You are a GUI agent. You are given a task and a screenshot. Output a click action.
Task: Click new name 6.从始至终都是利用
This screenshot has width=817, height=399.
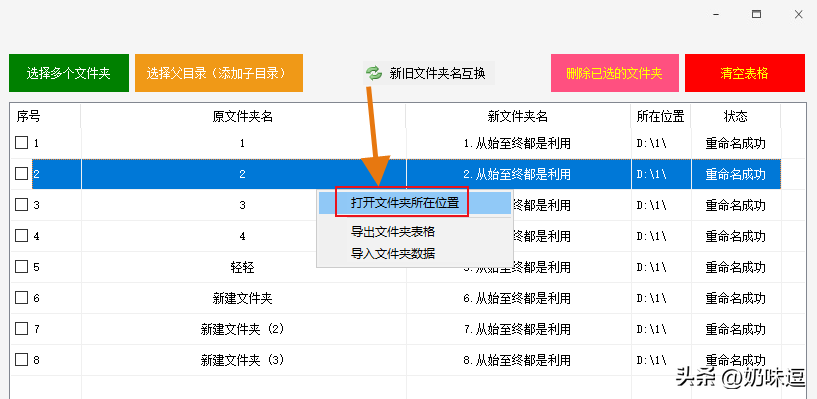[517, 298]
